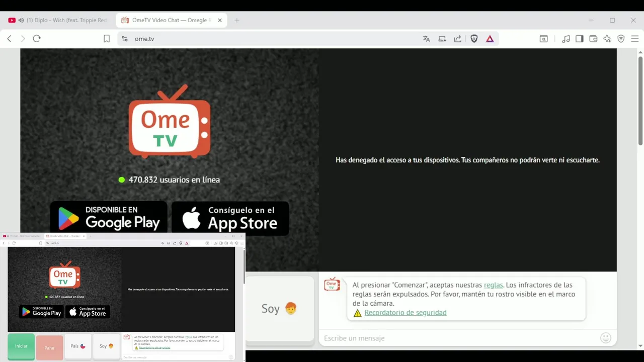Switch to the Diplo - Wish YouTube tab
Image resolution: width=644 pixels, height=362 pixels.
[58, 20]
